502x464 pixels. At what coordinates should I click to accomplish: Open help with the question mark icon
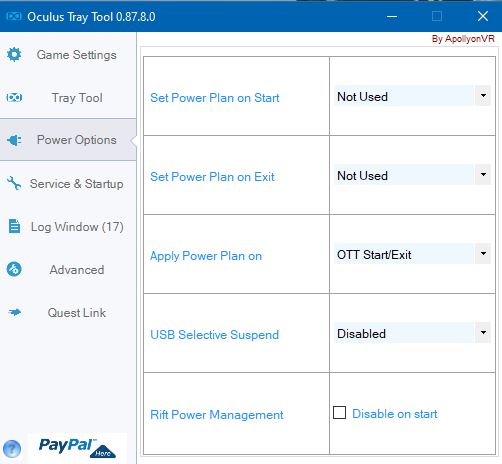pyautogui.click(x=12, y=449)
